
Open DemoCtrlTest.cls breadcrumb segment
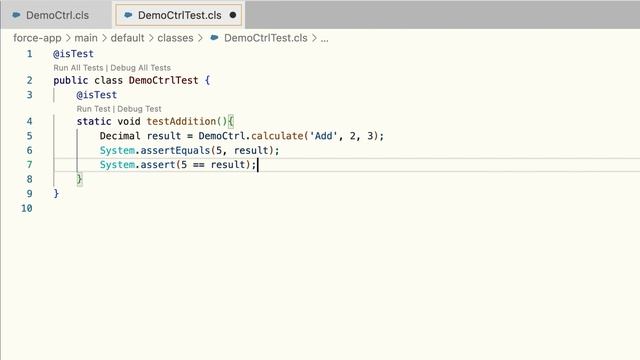tap(265, 38)
